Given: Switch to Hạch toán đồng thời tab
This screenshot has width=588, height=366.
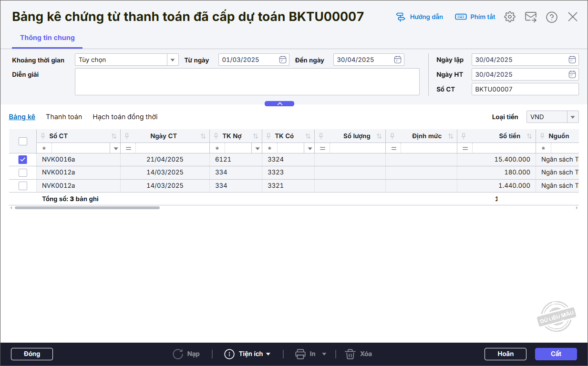Looking at the screenshot, I should [x=125, y=117].
